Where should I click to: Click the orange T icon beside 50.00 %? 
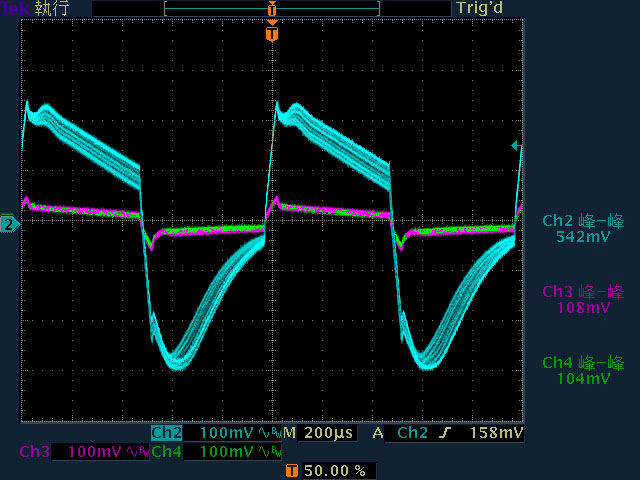291,471
